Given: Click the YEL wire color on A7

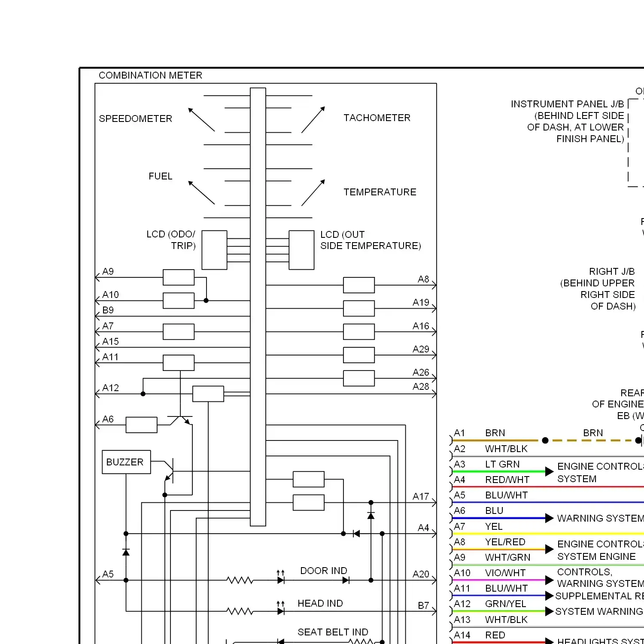Looking at the screenshot, I should pyautogui.click(x=493, y=527).
